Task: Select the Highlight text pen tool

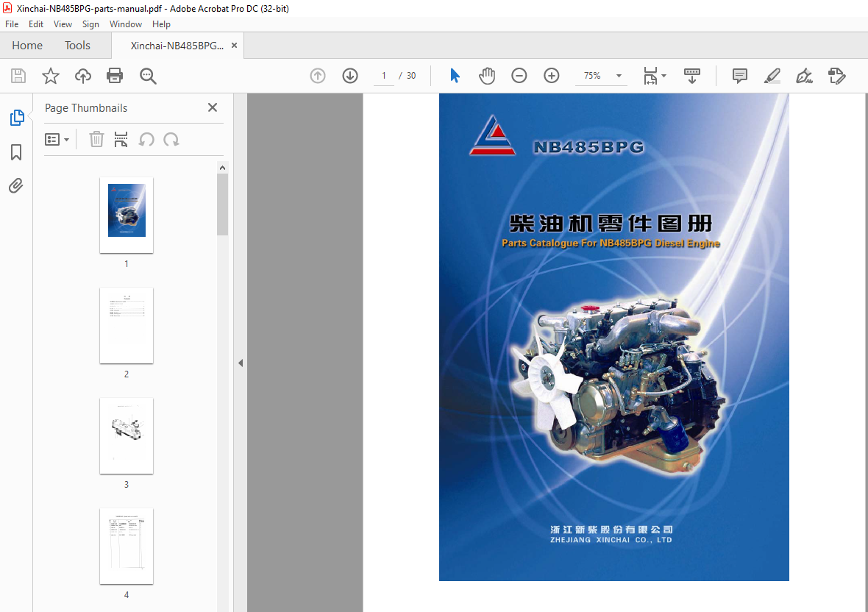Action: coord(772,76)
